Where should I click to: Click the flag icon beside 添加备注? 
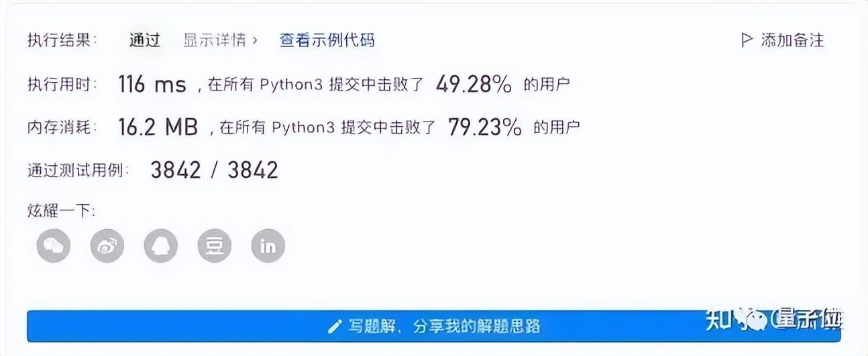point(747,40)
